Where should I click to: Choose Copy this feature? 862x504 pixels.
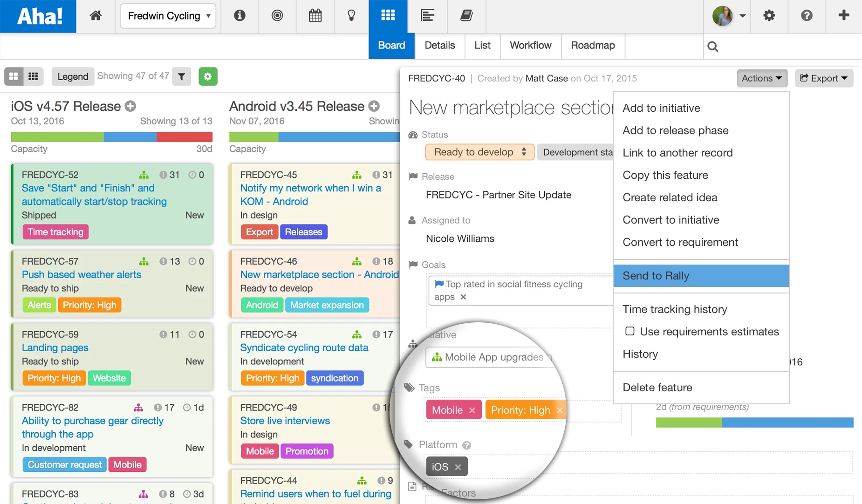701,175
